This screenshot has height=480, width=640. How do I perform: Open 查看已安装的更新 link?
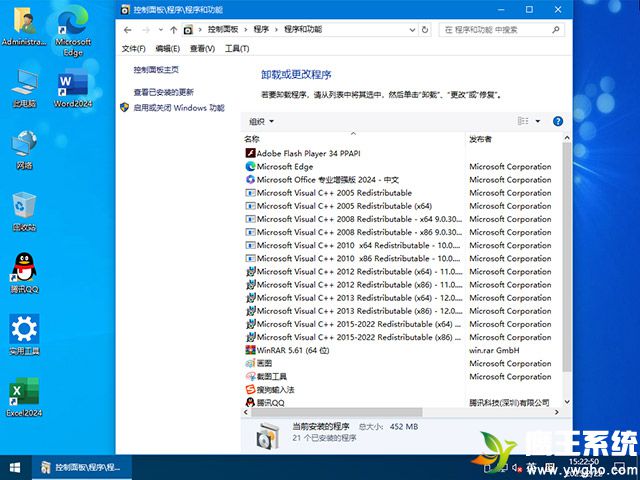coord(164,92)
